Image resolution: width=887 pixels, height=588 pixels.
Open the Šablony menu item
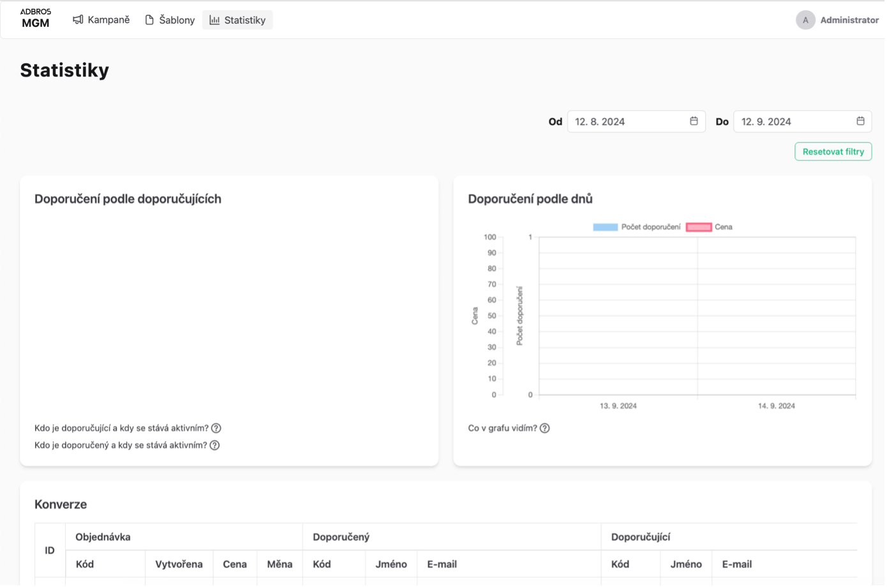pos(170,20)
